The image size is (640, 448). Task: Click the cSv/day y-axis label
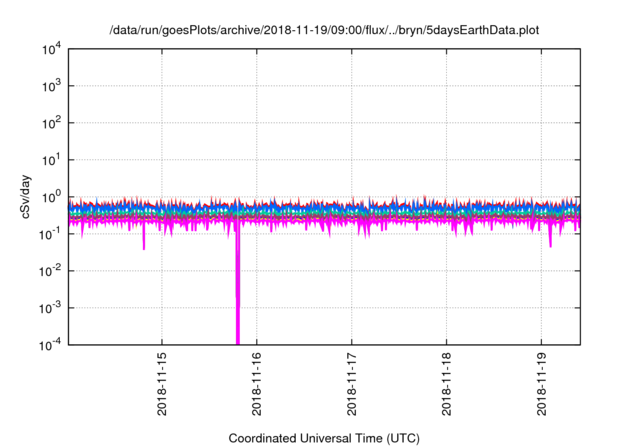coord(25,197)
